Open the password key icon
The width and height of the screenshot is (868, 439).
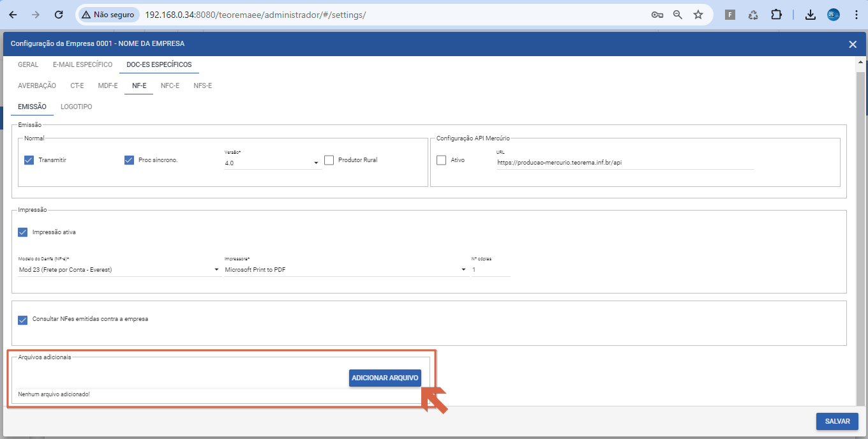[x=657, y=15]
